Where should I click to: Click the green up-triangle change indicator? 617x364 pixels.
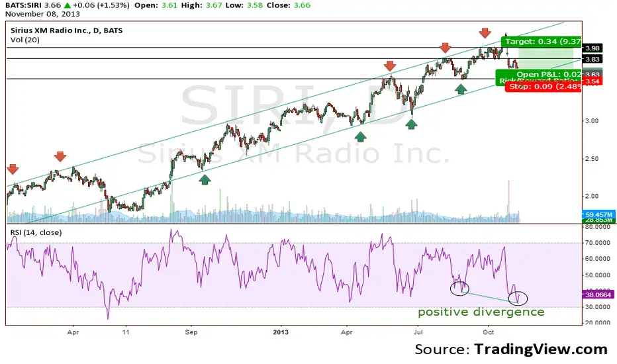[x=68, y=5]
